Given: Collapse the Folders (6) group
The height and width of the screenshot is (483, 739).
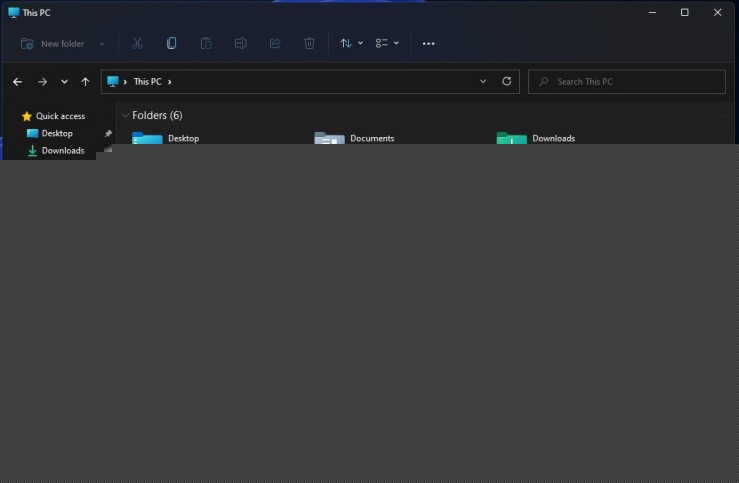Looking at the screenshot, I should tap(125, 116).
